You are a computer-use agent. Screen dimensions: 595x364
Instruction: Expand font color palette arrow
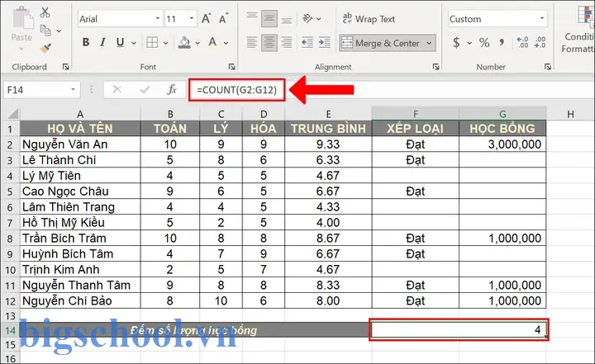pos(226,43)
